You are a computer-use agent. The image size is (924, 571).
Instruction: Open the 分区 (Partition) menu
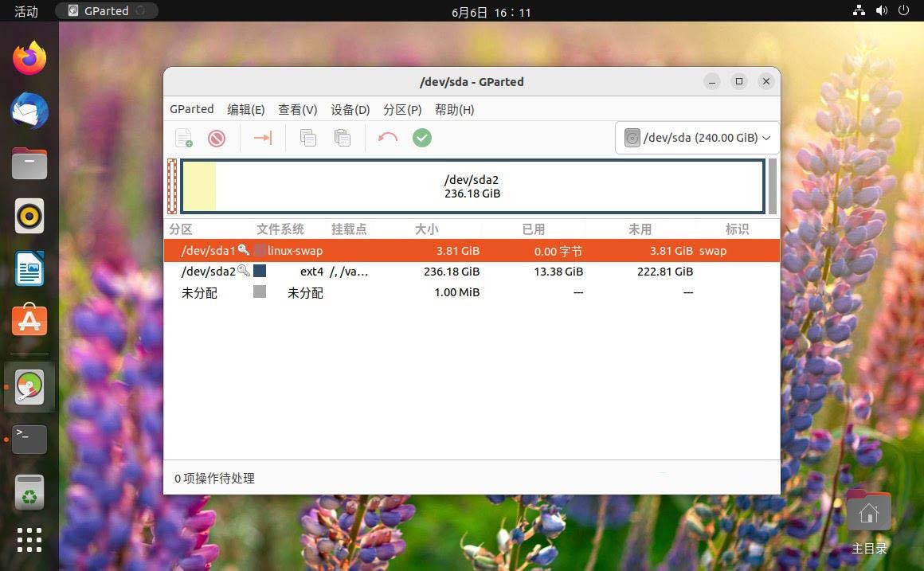pos(402,109)
